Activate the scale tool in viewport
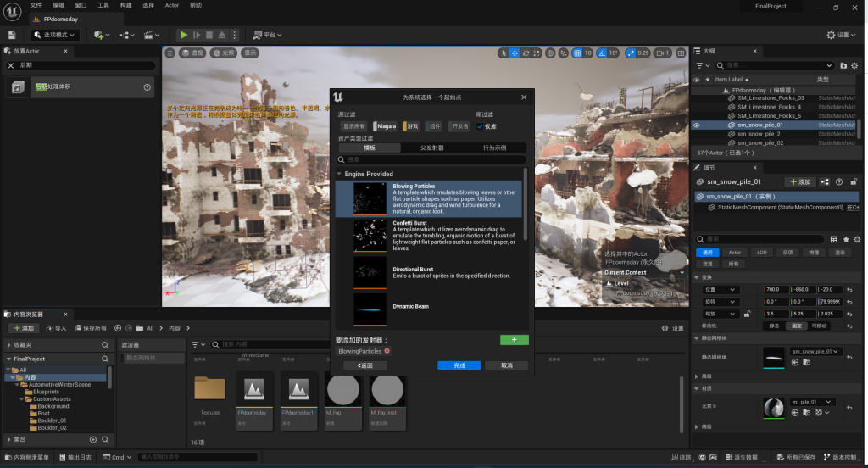The width and height of the screenshot is (868, 468). click(x=537, y=53)
